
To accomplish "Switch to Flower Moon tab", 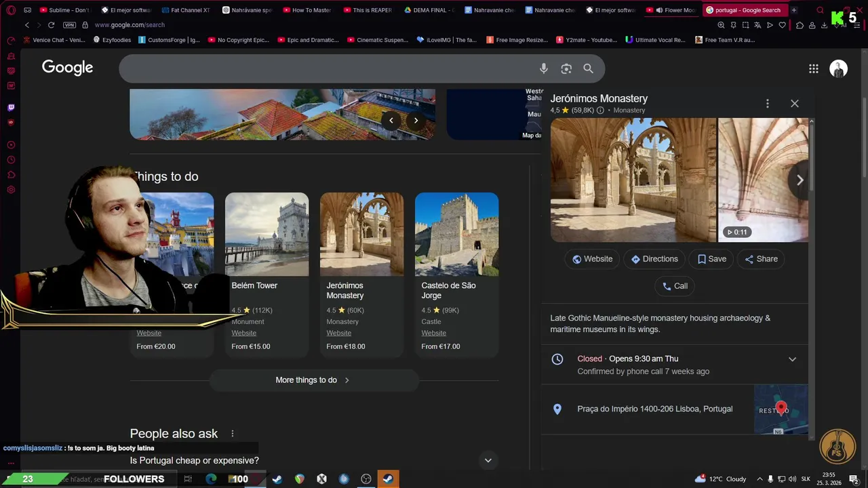I will (671, 10).
